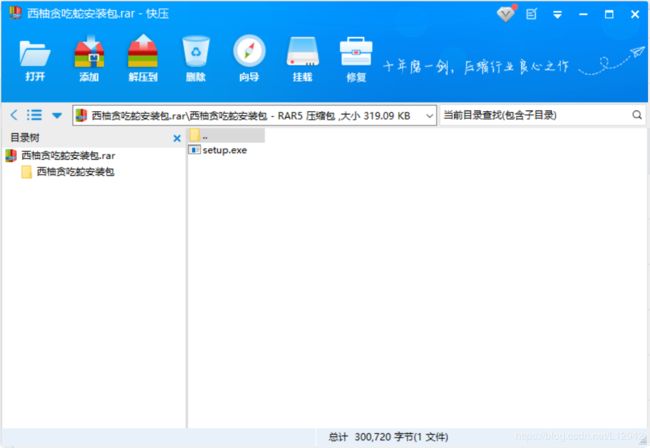Close the 目录树 panel
Screen dimensions: 650x448
point(177,138)
